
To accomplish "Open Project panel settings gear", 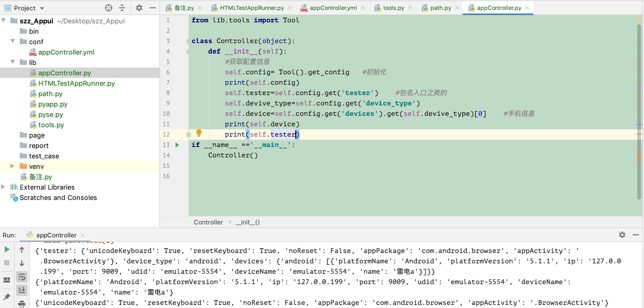I will pyautogui.click(x=139, y=8).
